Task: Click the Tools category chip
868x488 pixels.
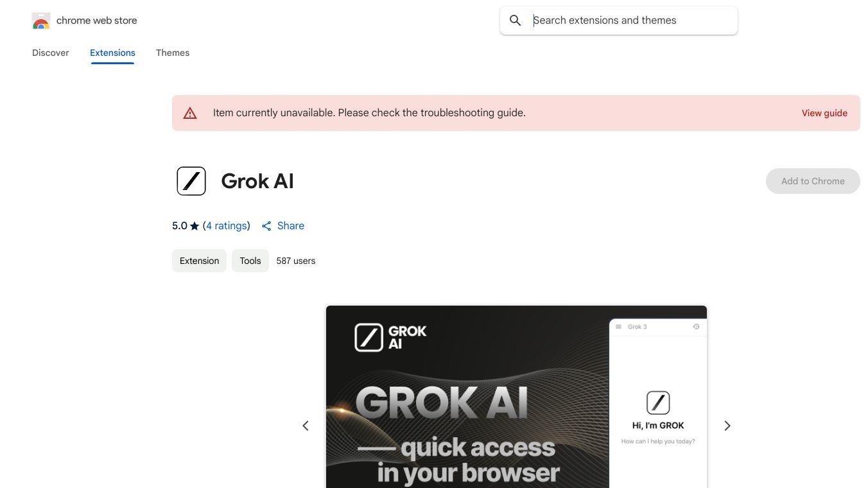Action: tap(250, 261)
